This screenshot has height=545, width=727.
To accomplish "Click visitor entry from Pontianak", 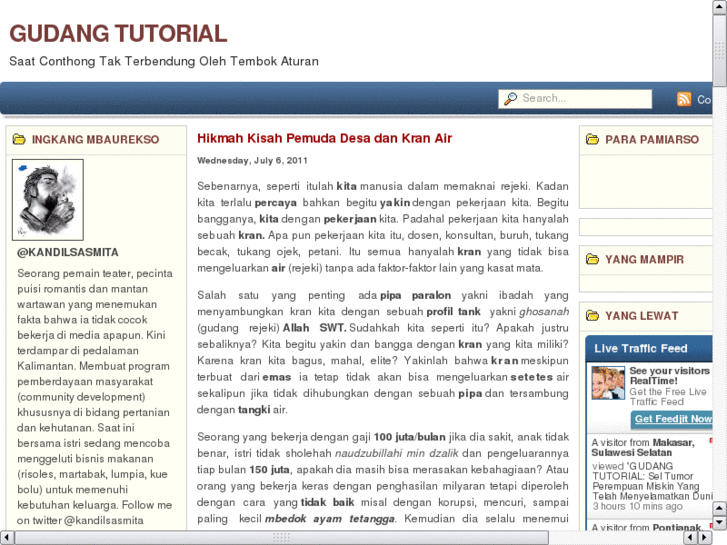I will point(647,527).
